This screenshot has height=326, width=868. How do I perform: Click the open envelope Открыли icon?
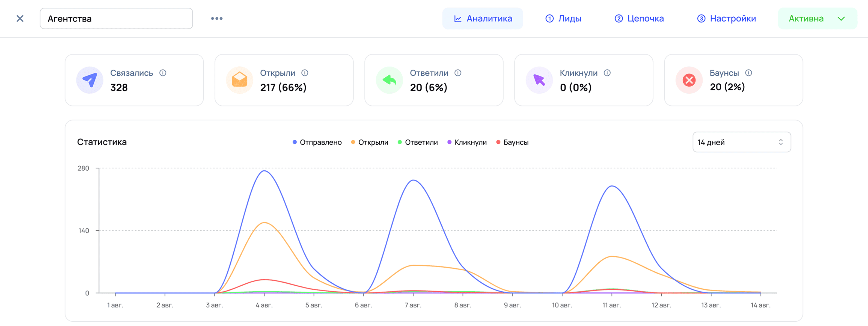(240, 80)
